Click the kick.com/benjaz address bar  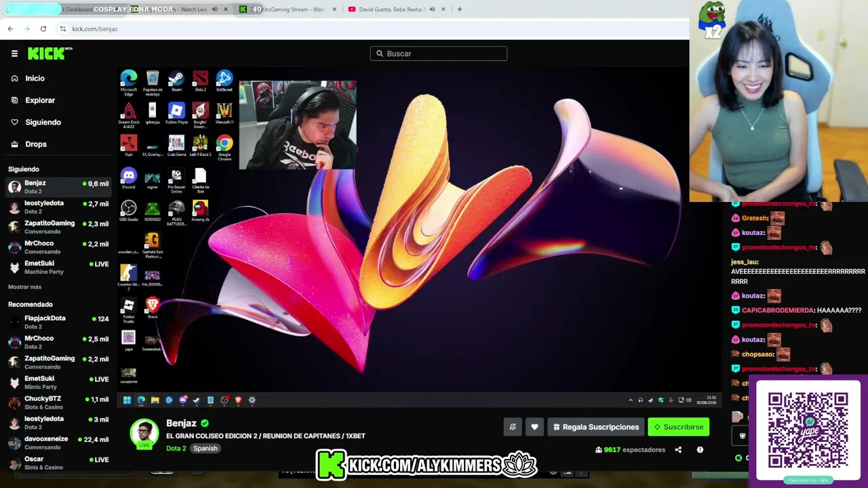pyautogui.click(x=95, y=28)
